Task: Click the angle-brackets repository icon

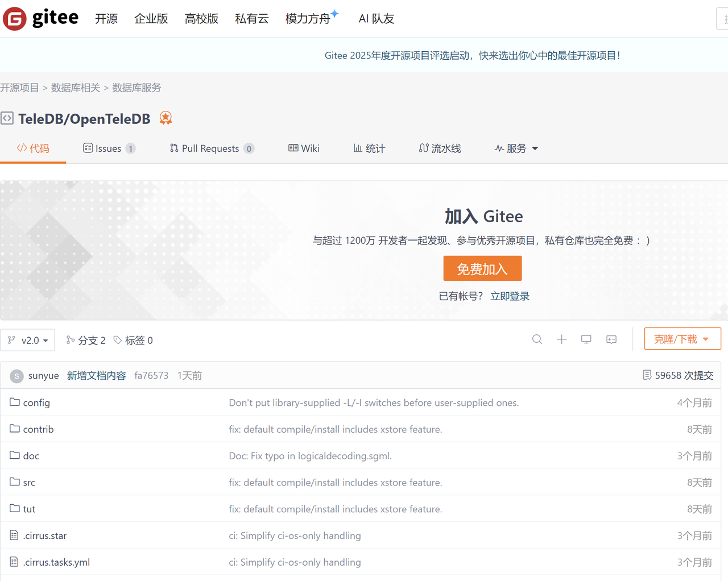Action: (7, 118)
